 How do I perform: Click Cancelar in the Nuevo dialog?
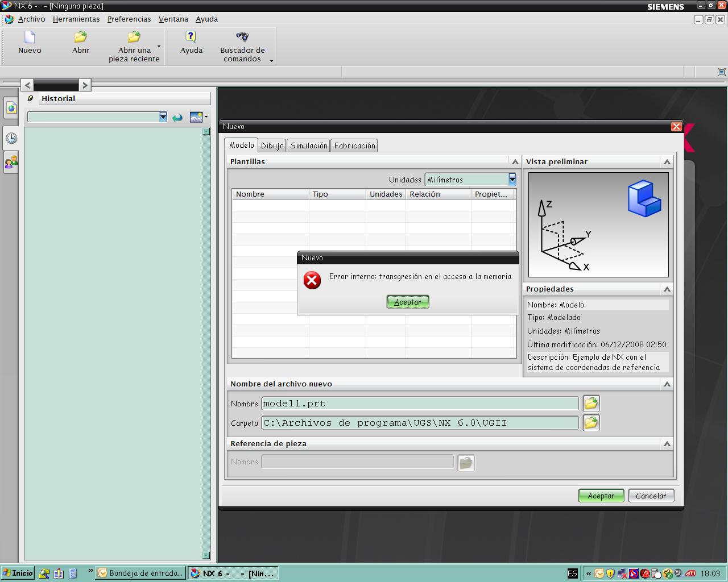pos(651,496)
